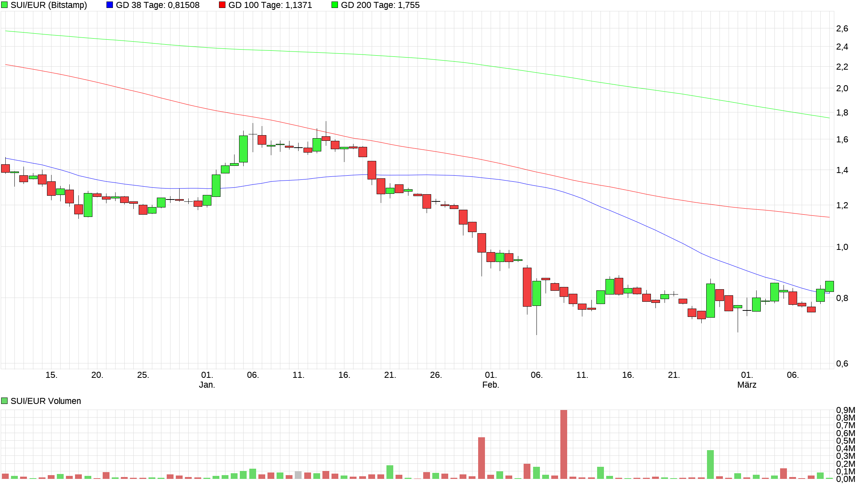Click the SUI/EUR Volumen legend square
This screenshot has height=488, width=868.
[5, 401]
